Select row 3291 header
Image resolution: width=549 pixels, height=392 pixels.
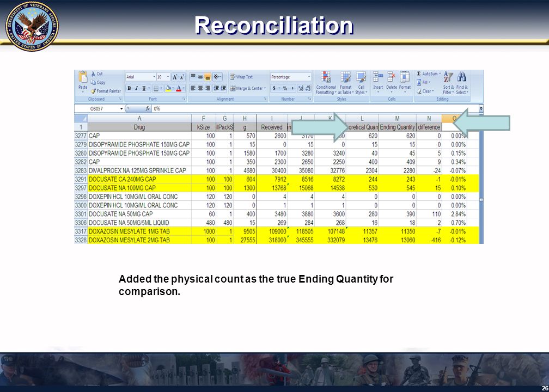click(81, 179)
